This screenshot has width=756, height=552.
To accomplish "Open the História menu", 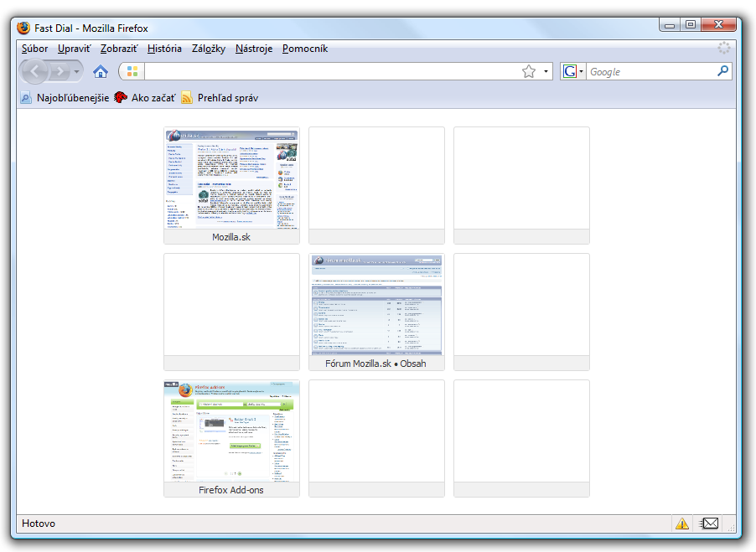I will 164,49.
